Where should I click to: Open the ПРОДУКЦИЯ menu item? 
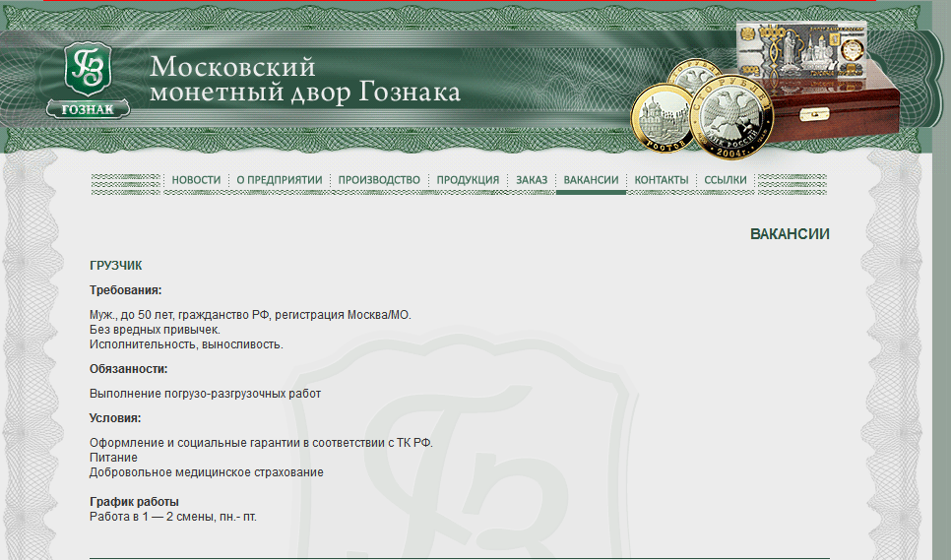(x=468, y=180)
